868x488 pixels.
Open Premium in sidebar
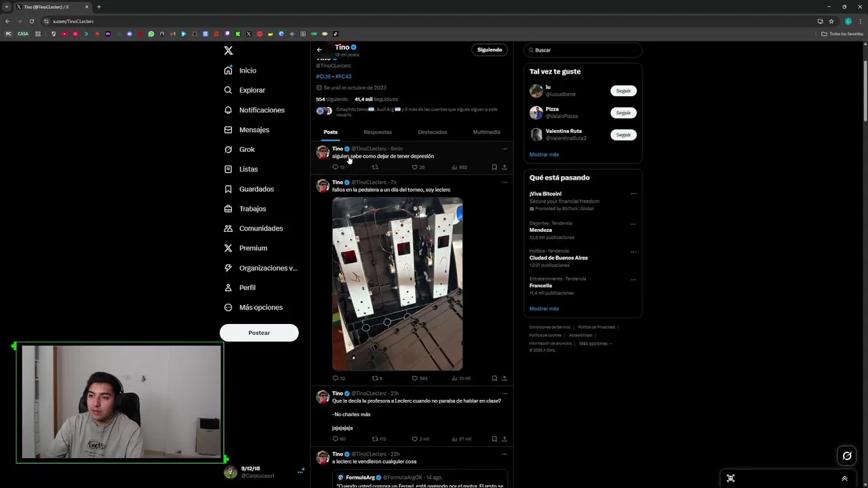245,248
